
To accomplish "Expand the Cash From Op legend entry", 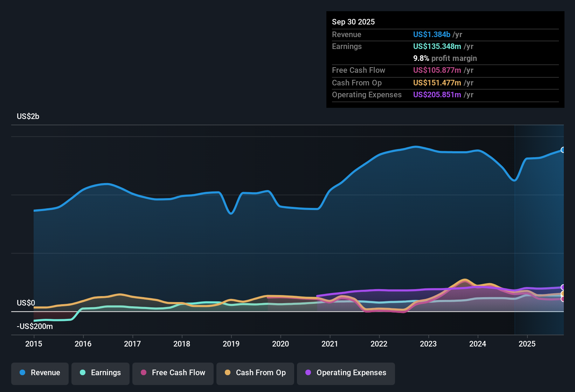I will (x=255, y=373).
